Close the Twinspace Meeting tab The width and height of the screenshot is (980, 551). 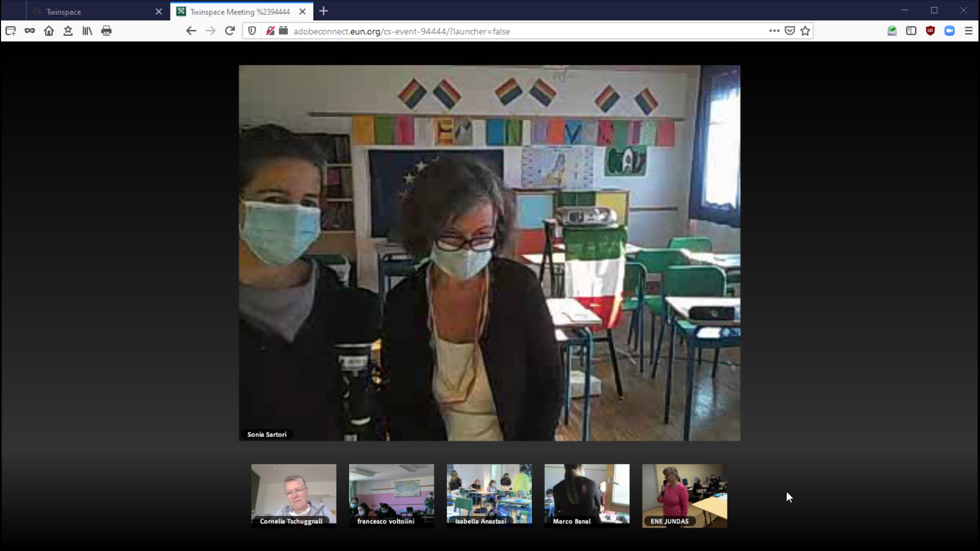coord(303,11)
